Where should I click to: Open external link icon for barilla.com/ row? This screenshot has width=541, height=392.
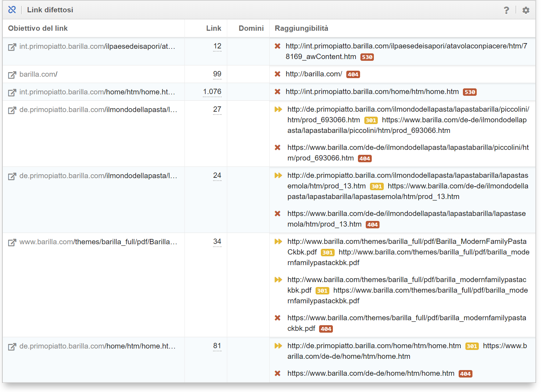click(12, 75)
